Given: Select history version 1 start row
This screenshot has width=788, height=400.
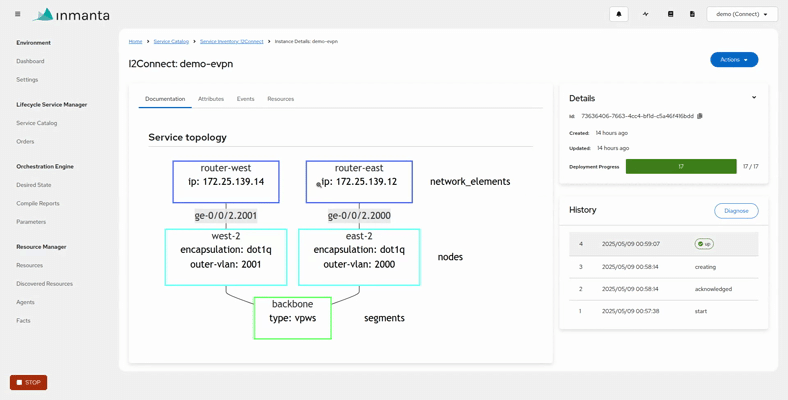Looking at the screenshot, I should 663,311.
